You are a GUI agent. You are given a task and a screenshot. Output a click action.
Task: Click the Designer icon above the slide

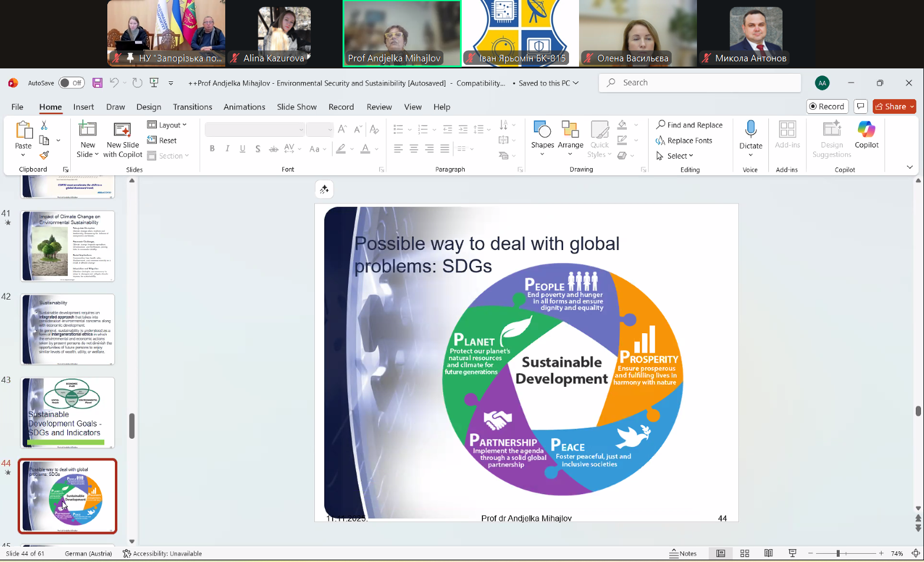pos(324,189)
